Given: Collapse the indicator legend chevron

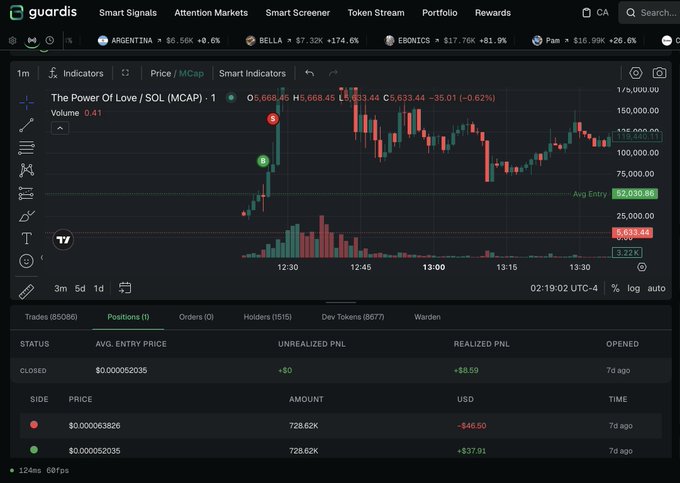Looking at the screenshot, I should pos(60,128).
